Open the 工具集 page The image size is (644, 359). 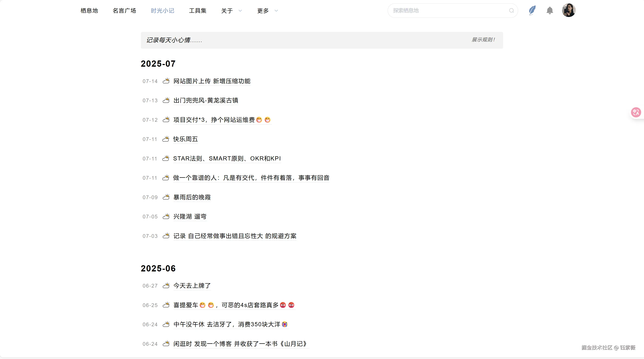[x=198, y=11]
